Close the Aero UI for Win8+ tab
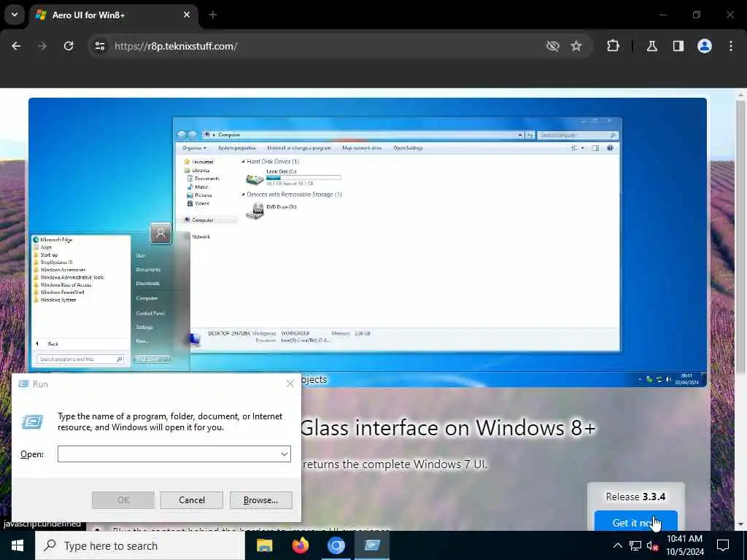The width and height of the screenshot is (747, 560). (187, 15)
